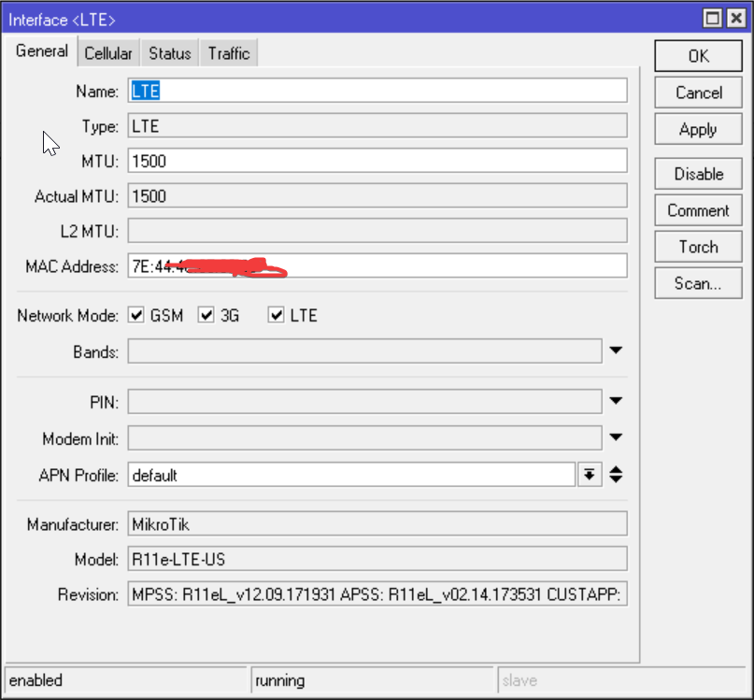Expand the Modem Init field arrow
The width and height of the screenshot is (754, 700).
[x=616, y=437]
